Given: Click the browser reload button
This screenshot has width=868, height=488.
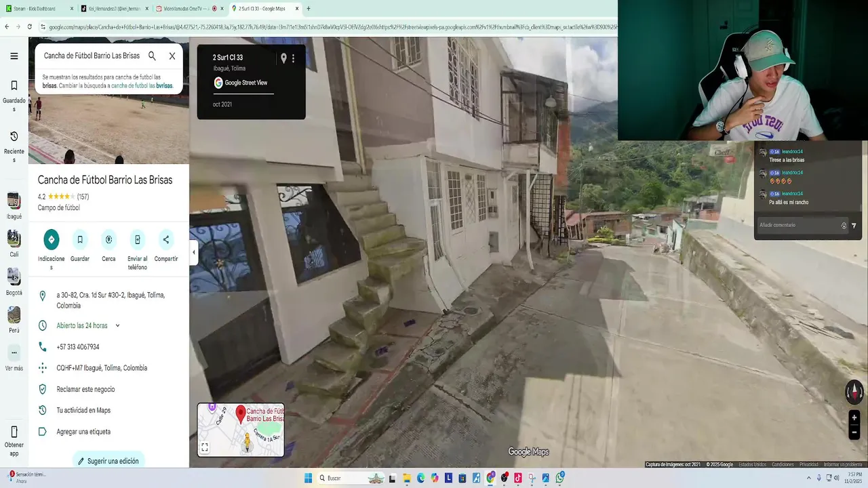Looking at the screenshot, I should tap(29, 26).
